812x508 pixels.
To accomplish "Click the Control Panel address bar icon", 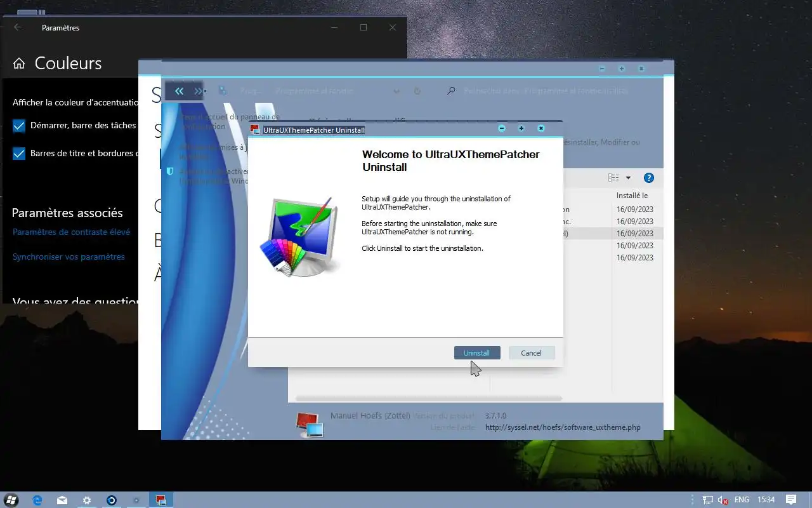I will (223, 91).
